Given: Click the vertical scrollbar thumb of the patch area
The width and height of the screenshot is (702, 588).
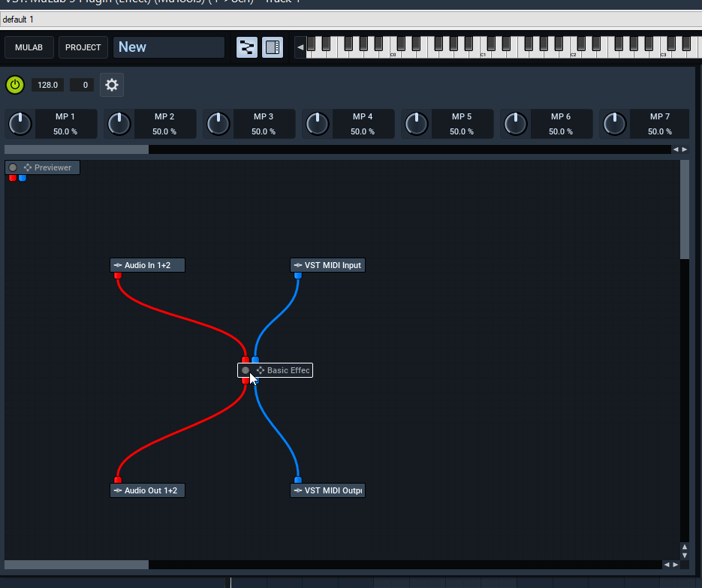Looking at the screenshot, I should [685, 210].
